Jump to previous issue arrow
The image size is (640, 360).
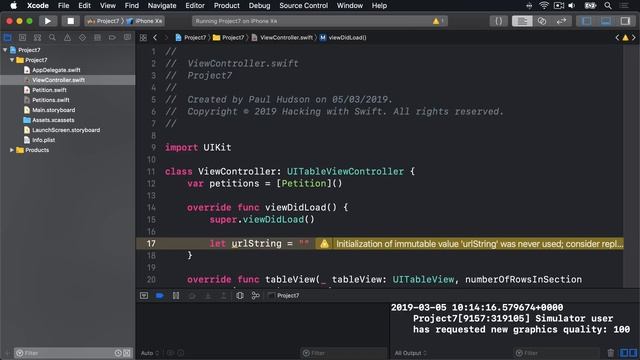617,38
